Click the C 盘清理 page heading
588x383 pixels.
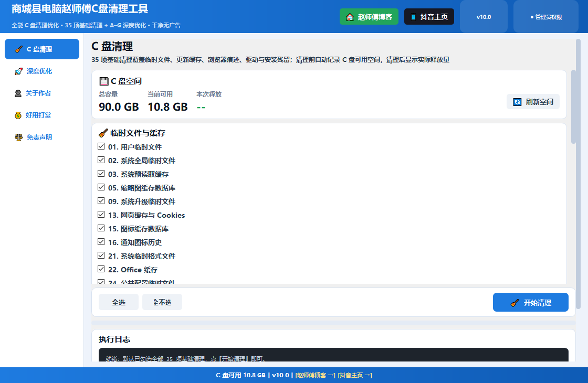coord(112,47)
